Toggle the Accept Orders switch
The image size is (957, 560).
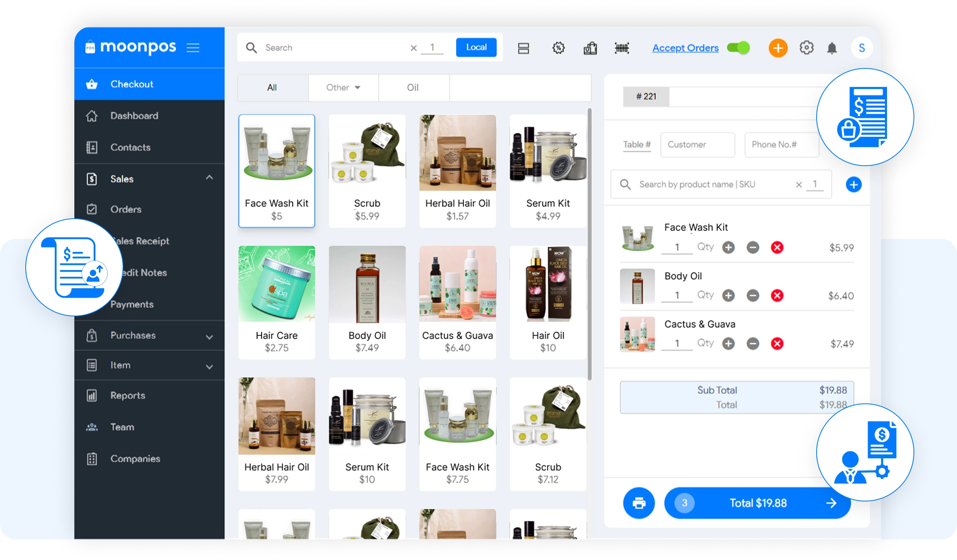(x=738, y=48)
